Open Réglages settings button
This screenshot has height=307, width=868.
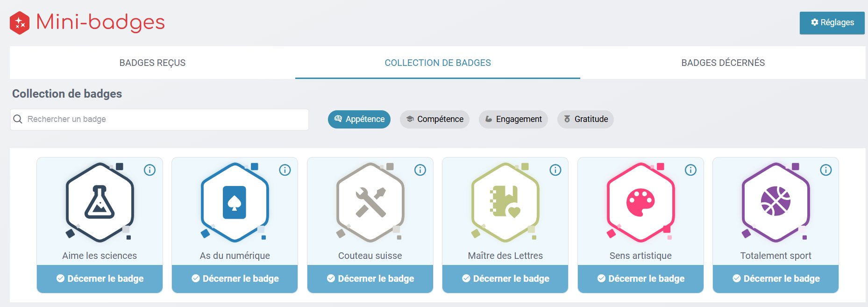[x=832, y=23]
